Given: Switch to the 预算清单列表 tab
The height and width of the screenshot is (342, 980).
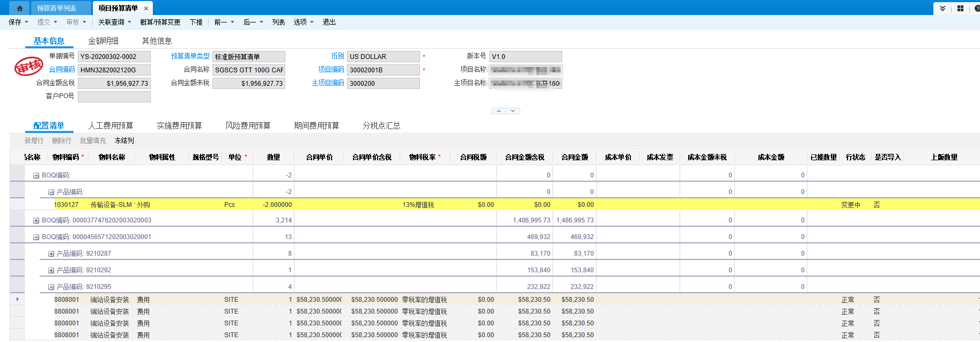Looking at the screenshot, I should point(56,8).
